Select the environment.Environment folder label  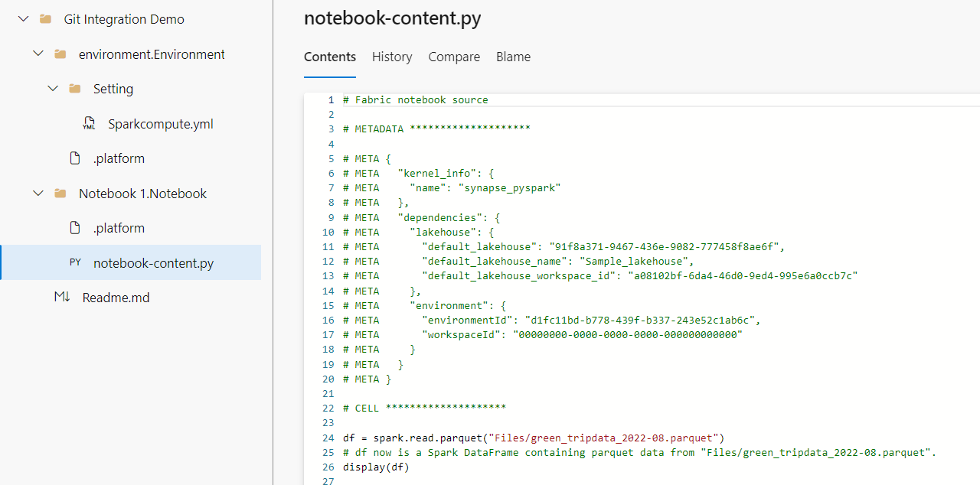(152, 54)
